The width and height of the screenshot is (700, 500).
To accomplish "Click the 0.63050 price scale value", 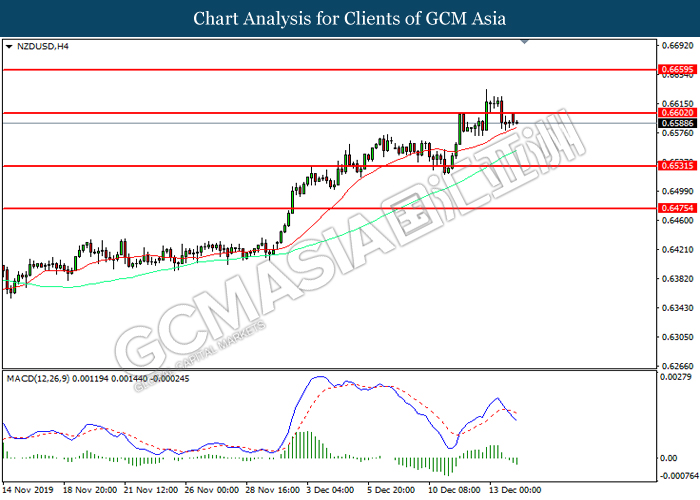I will click(x=678, y=337).
